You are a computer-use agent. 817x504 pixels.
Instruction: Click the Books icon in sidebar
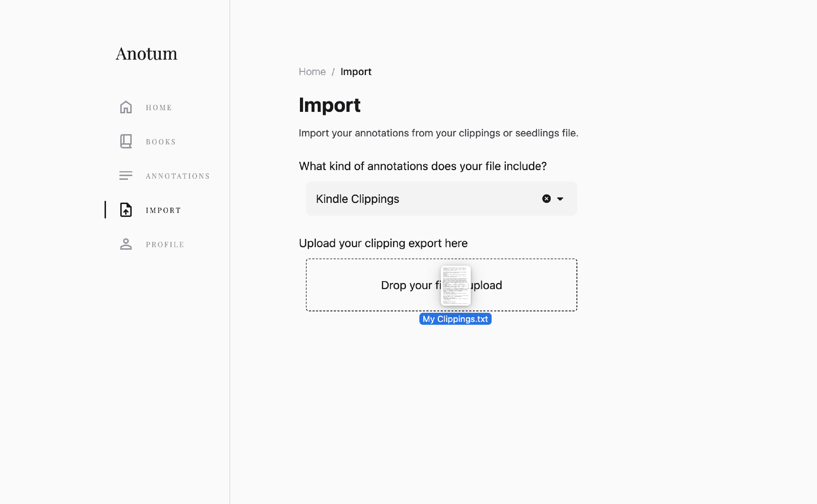(126, 141)
